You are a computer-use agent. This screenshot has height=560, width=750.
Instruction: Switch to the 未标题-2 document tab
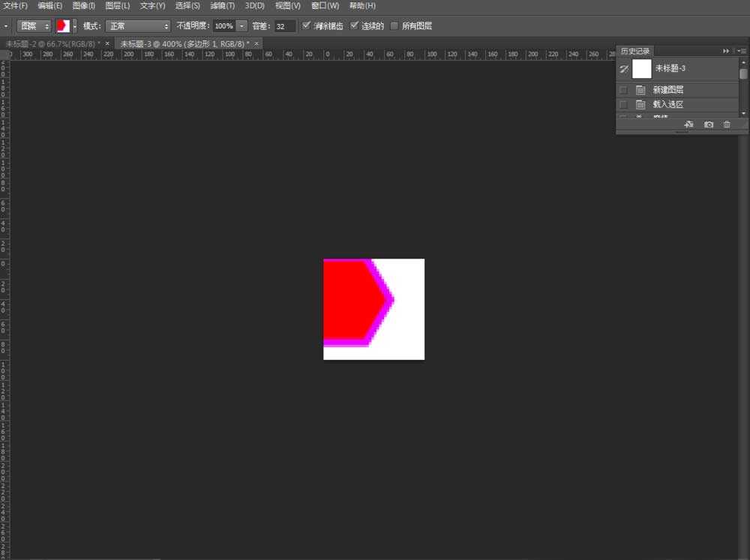(x=52, y=43)
